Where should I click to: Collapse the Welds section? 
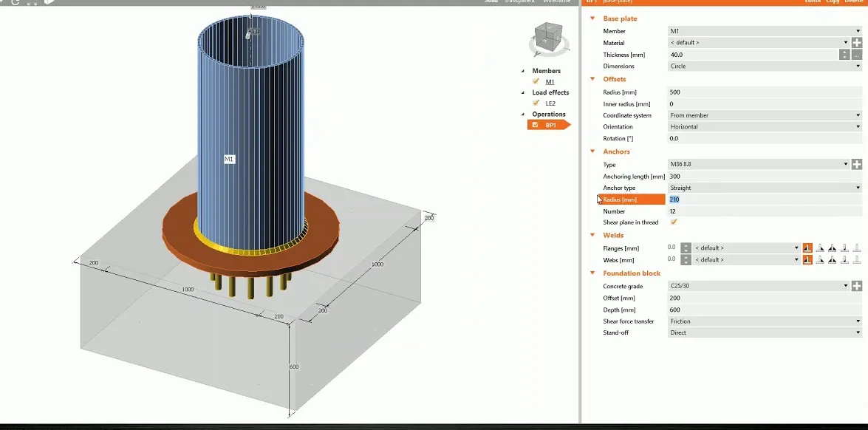[x=593, y=235]
